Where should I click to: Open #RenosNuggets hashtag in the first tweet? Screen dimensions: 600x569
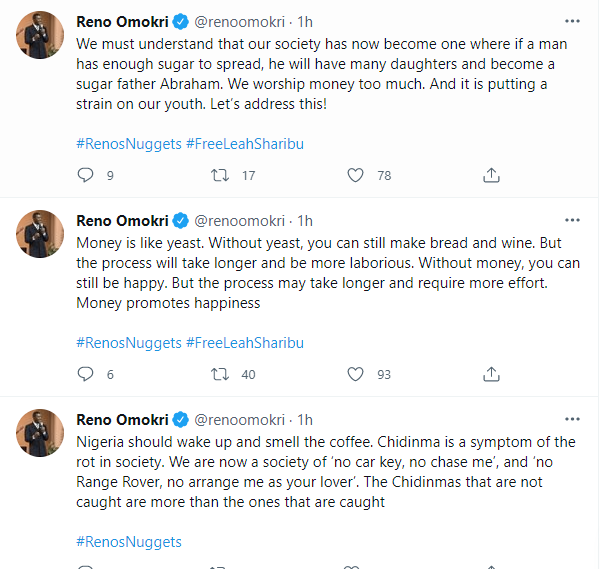tap(129, 143)
